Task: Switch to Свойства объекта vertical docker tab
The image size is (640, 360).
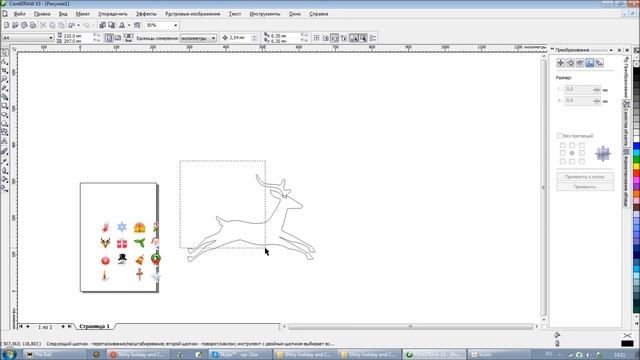Action: [x=626, y=124]
